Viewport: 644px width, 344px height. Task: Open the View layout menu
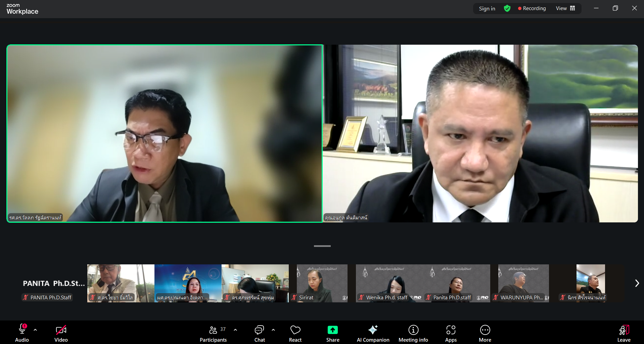point(565,8)
